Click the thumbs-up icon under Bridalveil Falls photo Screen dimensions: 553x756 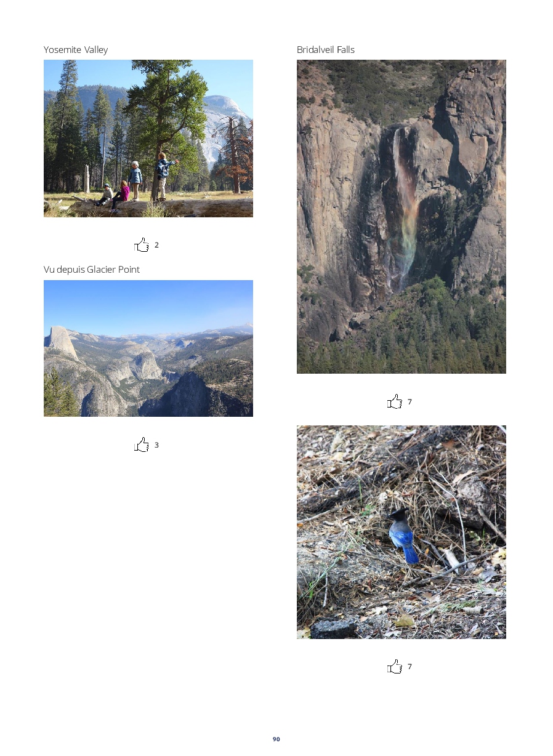(x=395, y=402)
